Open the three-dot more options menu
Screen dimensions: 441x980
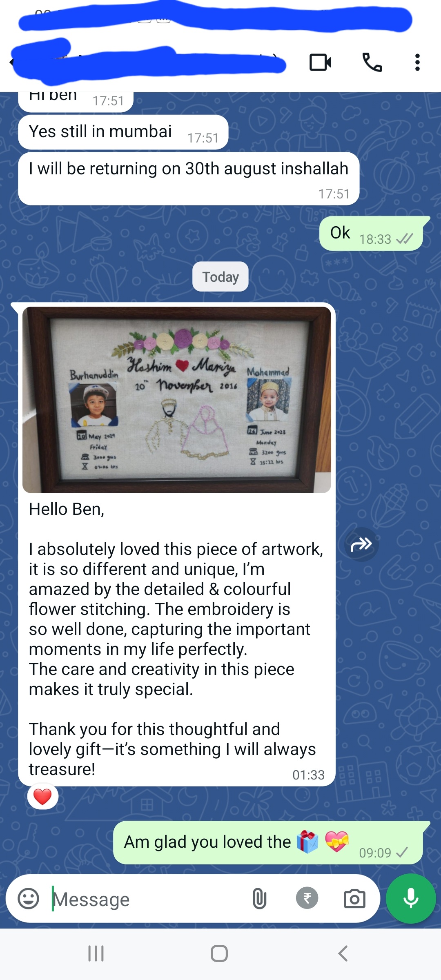click(417, 62)
